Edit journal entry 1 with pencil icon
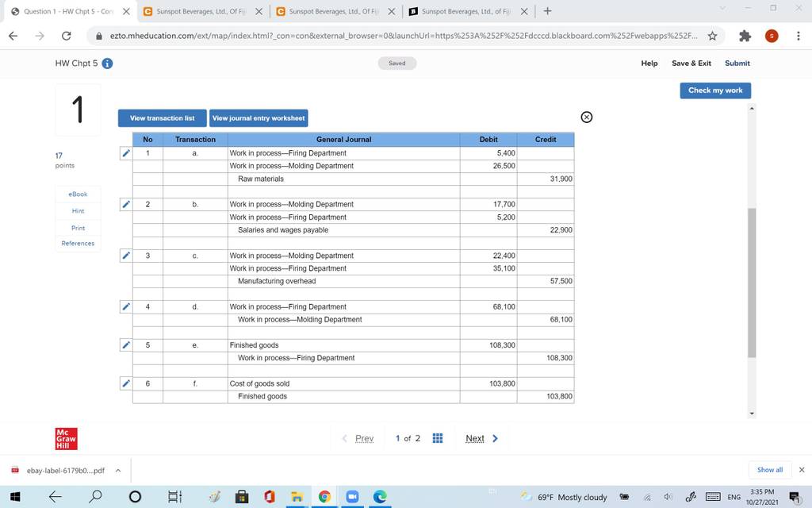Screen dimensions: 812x508 click(x=126, y=153)
